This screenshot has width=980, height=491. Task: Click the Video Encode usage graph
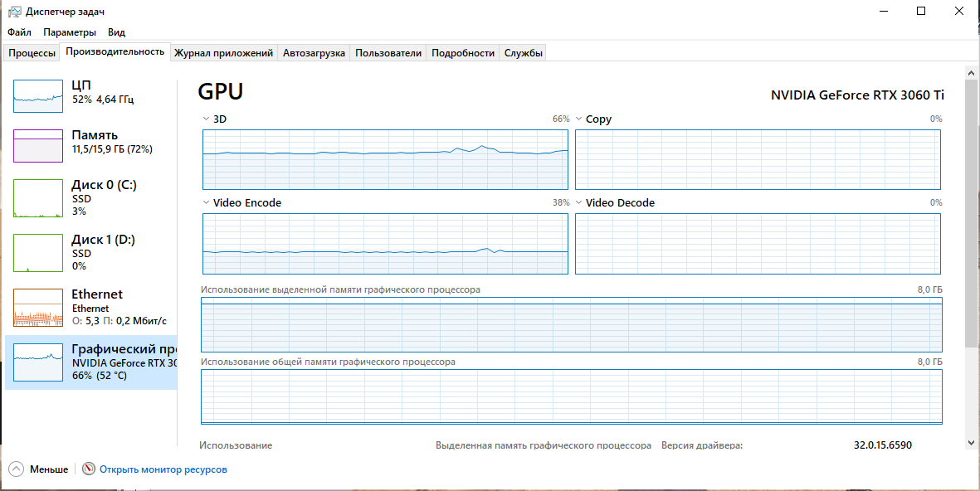click(x=385, y=244)
